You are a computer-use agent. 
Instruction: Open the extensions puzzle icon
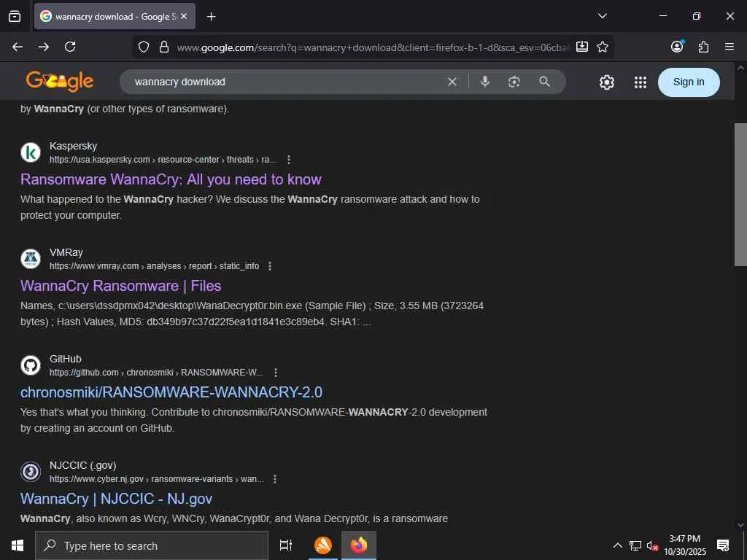[x=703, y=47]
